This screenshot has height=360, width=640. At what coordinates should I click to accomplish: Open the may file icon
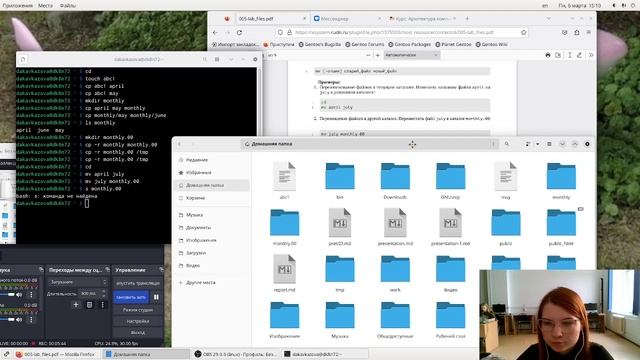click(x=506, y=176)
